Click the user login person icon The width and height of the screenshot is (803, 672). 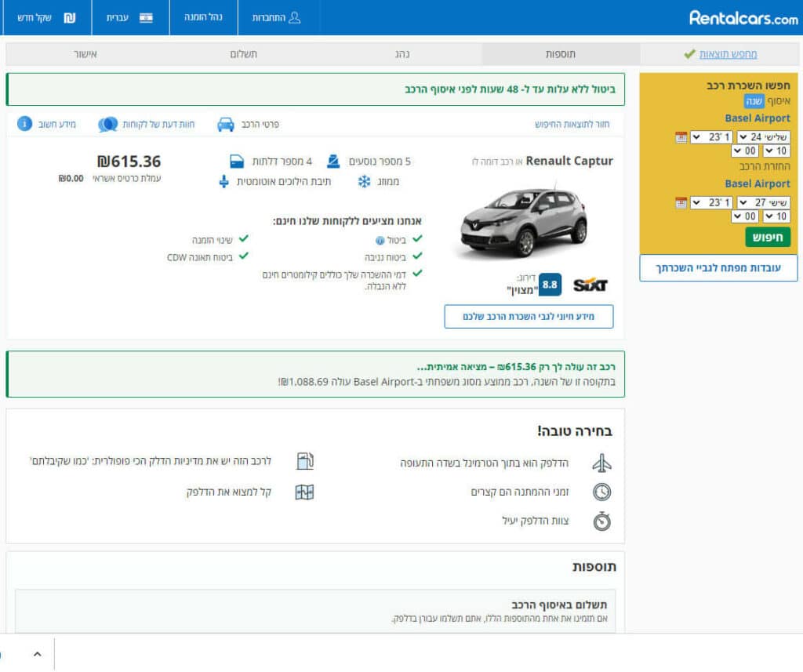[294, 17]
